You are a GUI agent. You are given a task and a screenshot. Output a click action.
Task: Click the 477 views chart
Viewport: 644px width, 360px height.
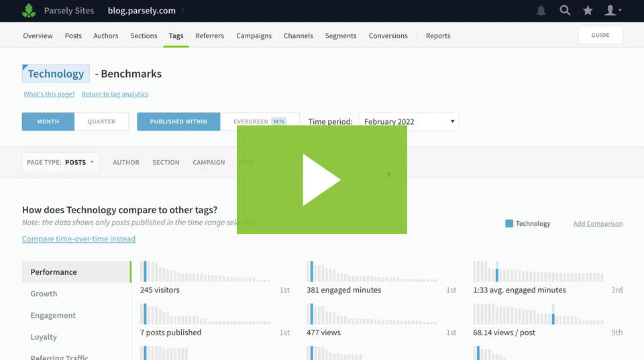click(x=372, y=314)
